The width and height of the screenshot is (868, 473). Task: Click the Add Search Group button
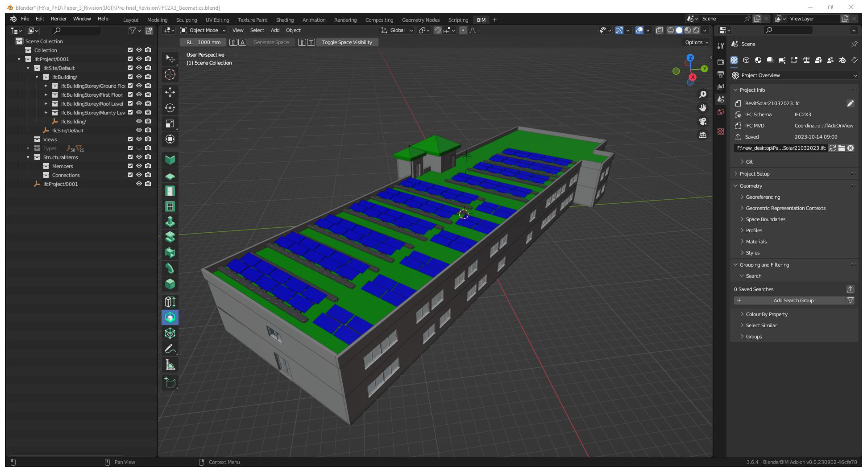(793, 300)
